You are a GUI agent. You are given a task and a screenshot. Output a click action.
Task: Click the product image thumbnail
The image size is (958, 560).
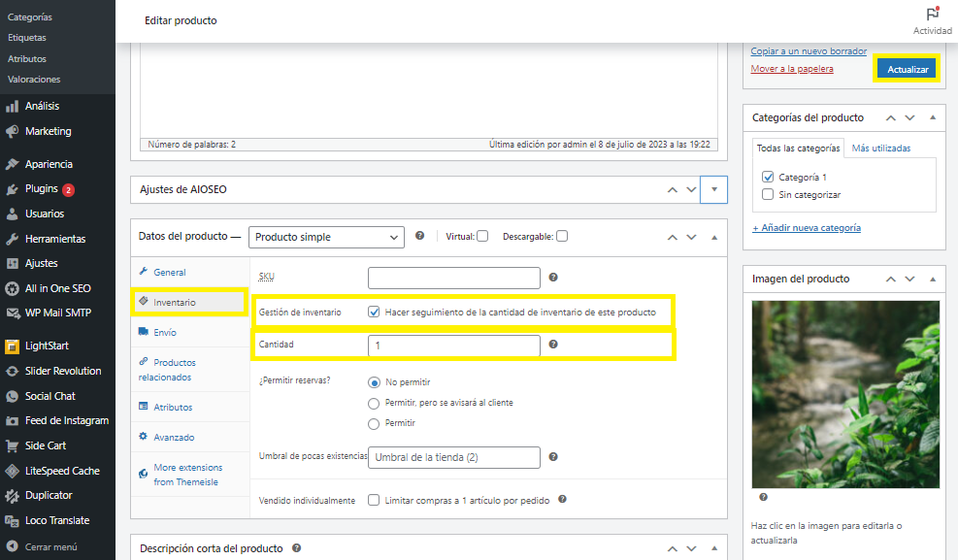(x=845, y=391)
